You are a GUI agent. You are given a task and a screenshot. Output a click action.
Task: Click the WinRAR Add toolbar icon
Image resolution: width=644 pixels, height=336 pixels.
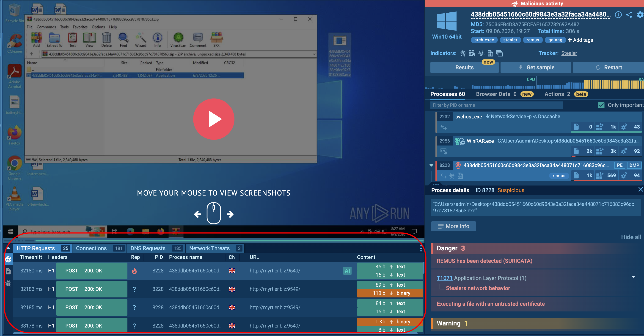36,40
